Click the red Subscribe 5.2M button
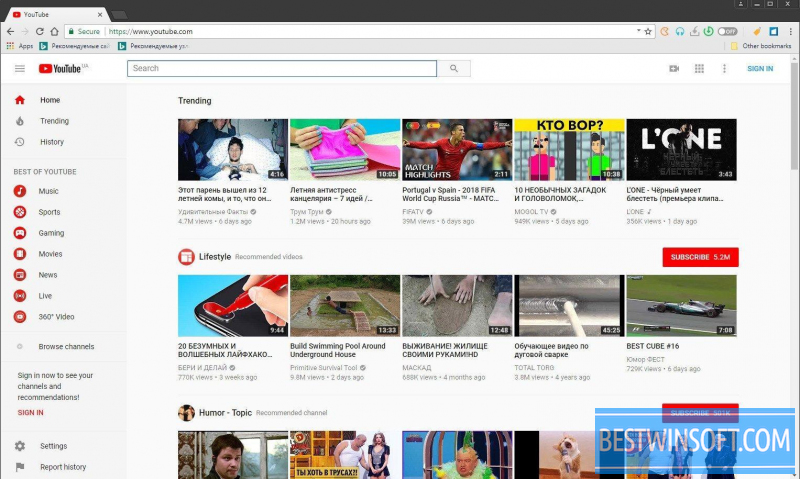800x479 pixels. pos(700,257)
